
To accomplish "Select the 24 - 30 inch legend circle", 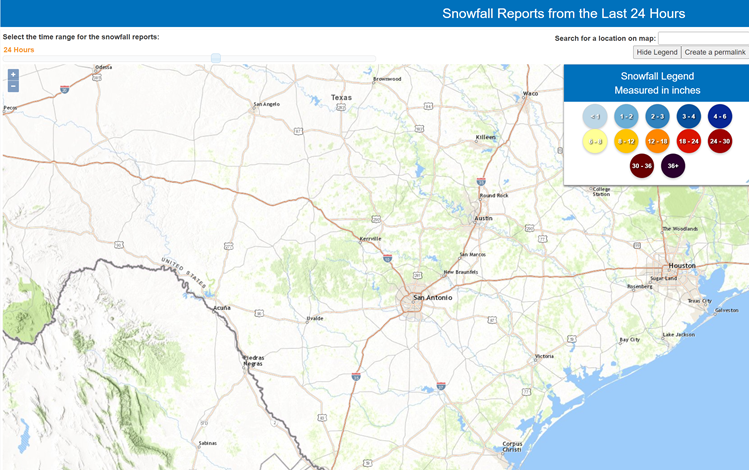I will click(x=720, y=142).
